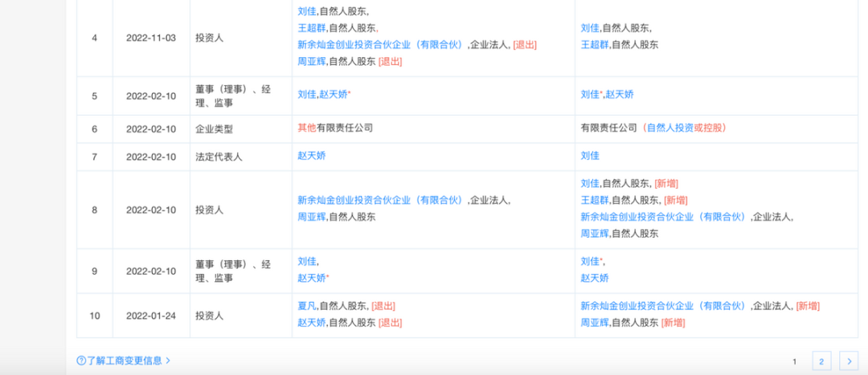The image size is (868, 375).
Task: Open 赵天娇 in row 5 after-change column
Action: (620, 95)
